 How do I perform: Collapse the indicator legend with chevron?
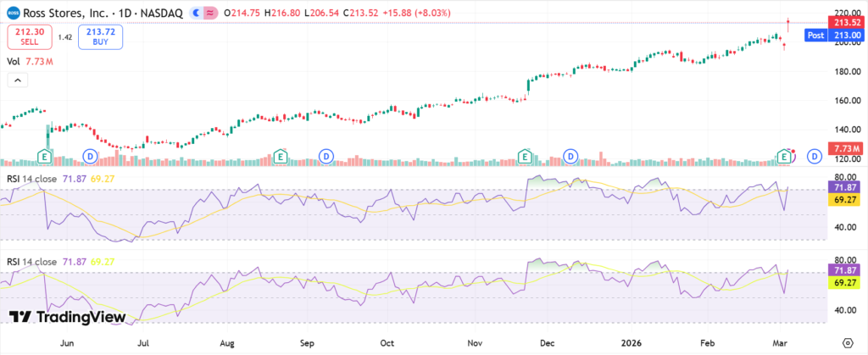pos(16,80)
